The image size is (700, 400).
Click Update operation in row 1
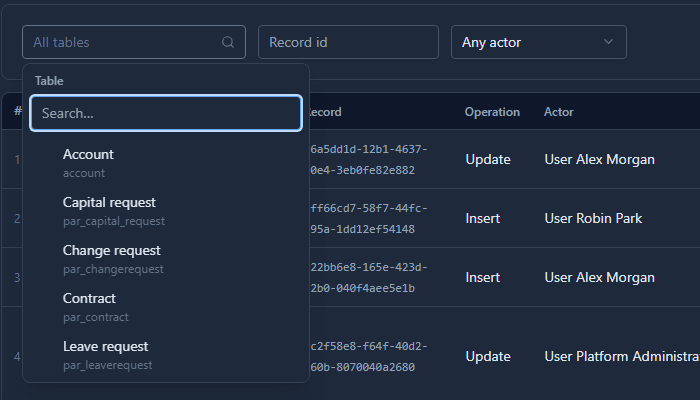click(488, 159)
